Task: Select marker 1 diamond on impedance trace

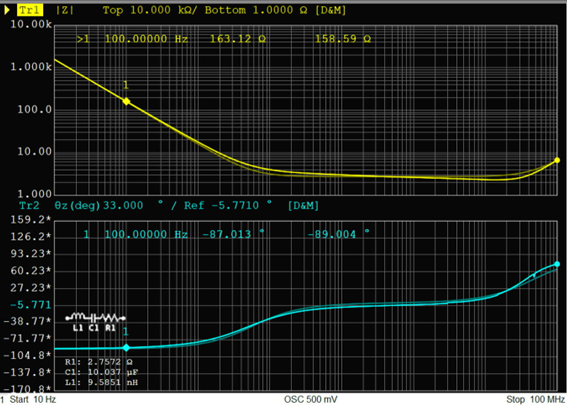Action: (126, 102)
